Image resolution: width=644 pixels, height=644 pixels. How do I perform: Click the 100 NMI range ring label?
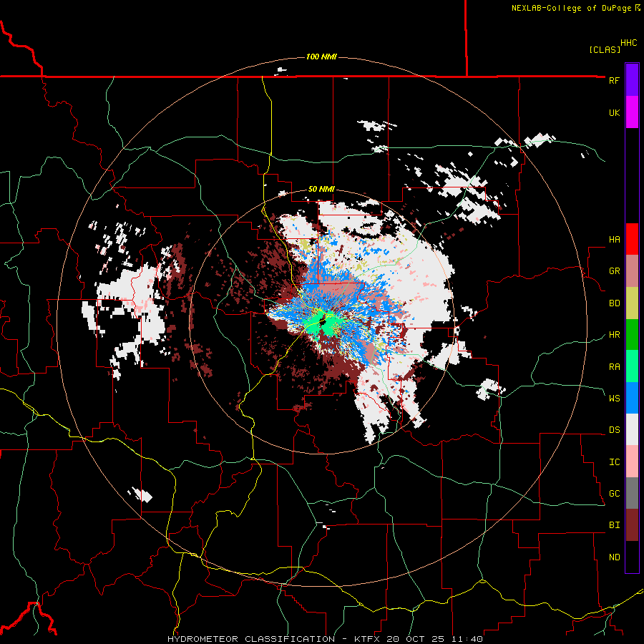click(321, 57)
